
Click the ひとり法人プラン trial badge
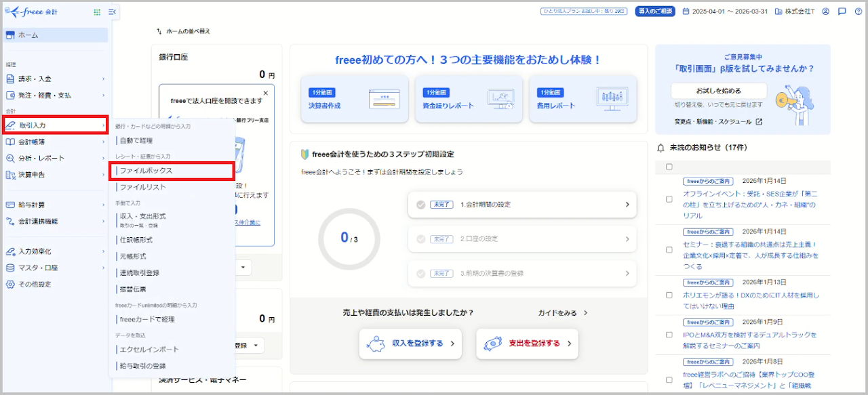coord(584,12)
